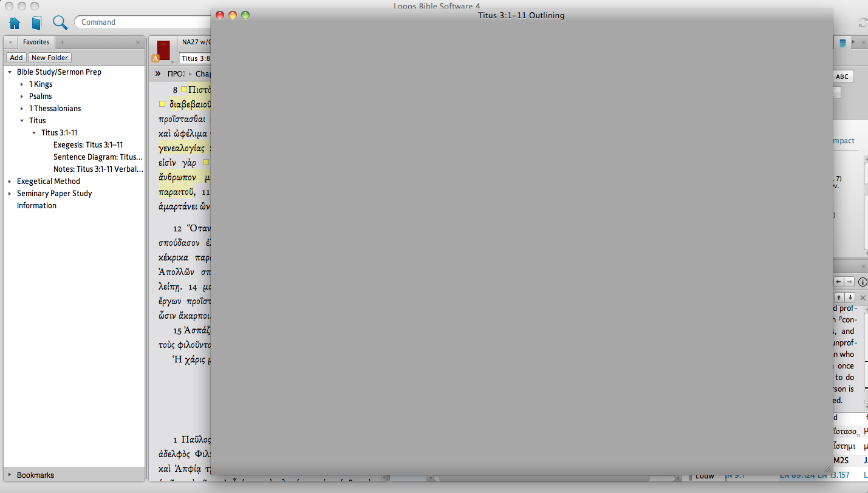Close the Favorites panel
The height and width of the screenshot is (493, 868).
point(138,42)
